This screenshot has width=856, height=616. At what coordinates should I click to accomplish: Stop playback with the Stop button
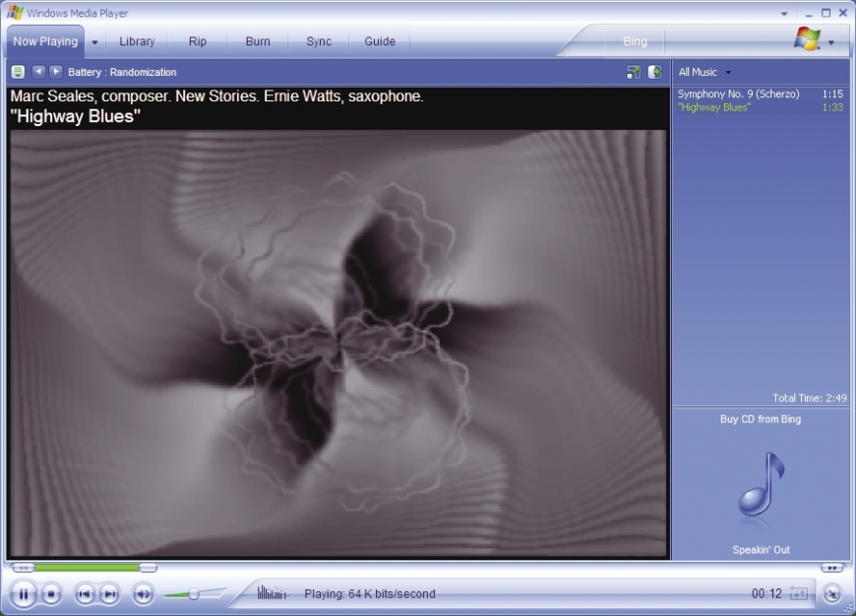click(51, 594)
